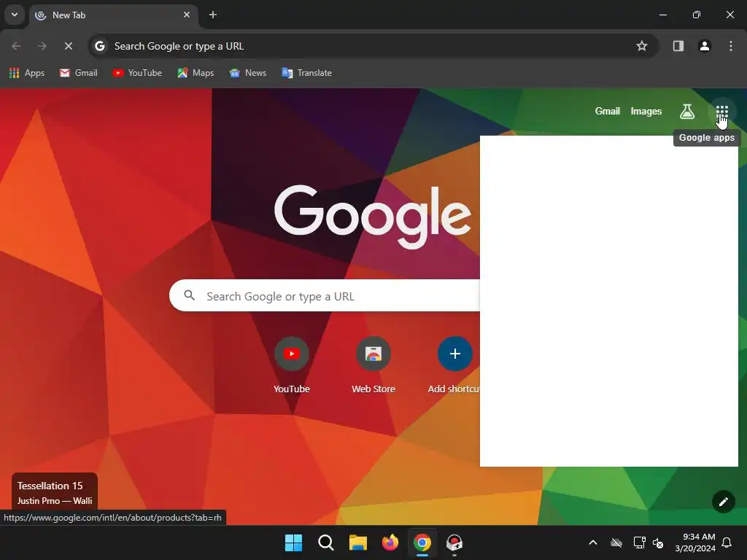The image size is (747, 560).
Task: Open the Windows Start menu
Action: (293, 542)
